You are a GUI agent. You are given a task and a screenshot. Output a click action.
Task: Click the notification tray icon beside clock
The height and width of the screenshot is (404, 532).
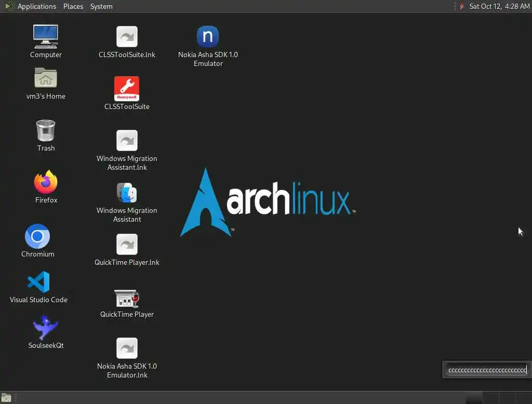point(461,6)
